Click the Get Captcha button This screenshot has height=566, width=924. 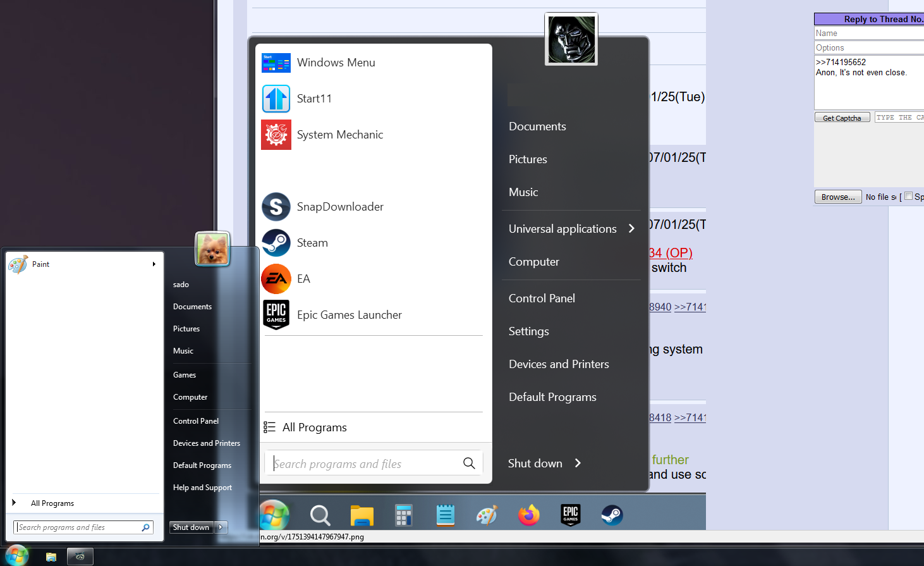pos(842,118)
